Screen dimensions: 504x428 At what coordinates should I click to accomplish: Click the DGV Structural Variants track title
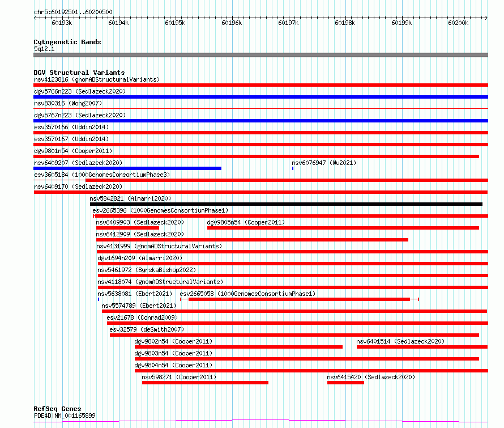(79, 73)
